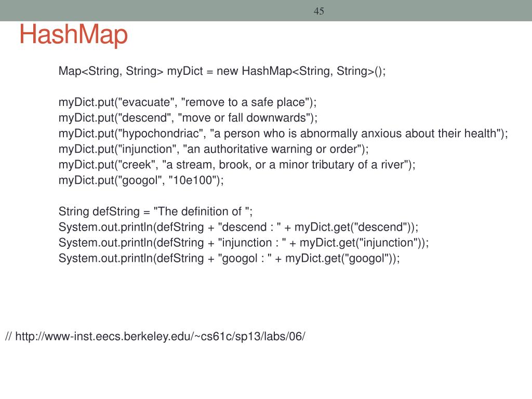Click the println line with myDict.get("descend")
Image resolution: width=532 pixels, height=399 pixels.
click(238, 228)
